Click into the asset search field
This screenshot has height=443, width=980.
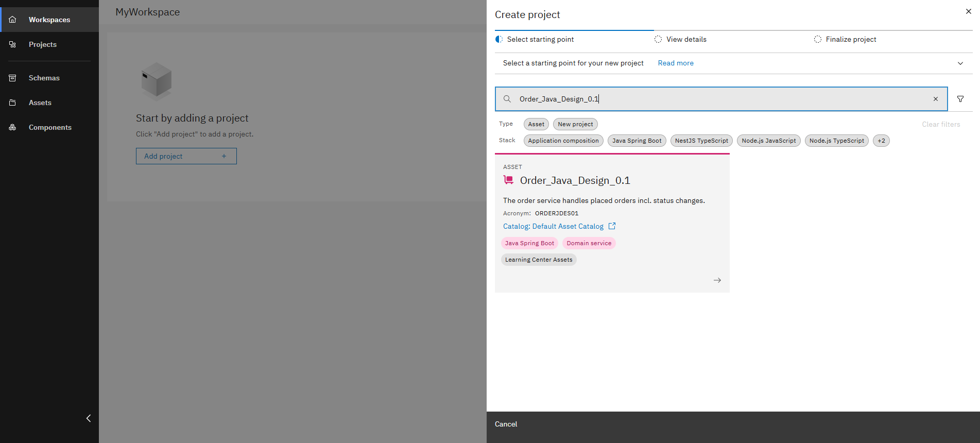pos(721,99)
